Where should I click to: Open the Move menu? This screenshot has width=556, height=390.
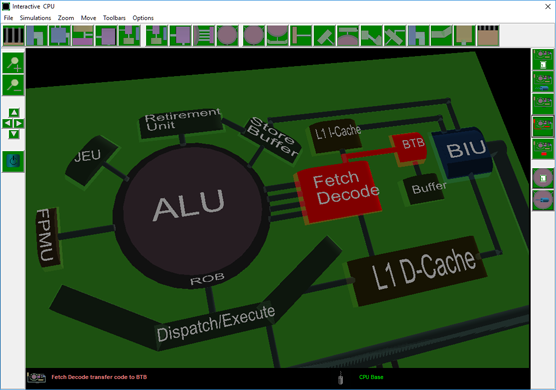click(88, 18)
